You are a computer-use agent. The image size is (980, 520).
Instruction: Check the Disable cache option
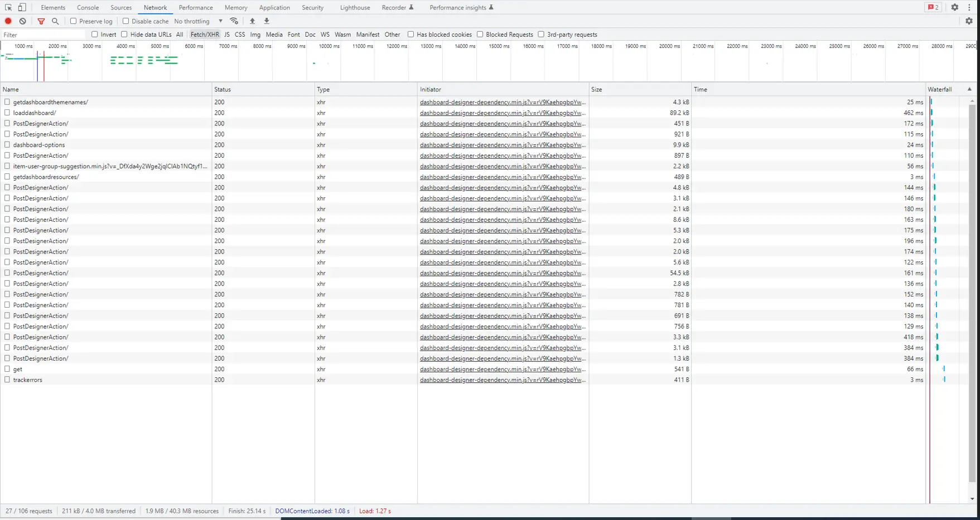click(x=126, y=21)
